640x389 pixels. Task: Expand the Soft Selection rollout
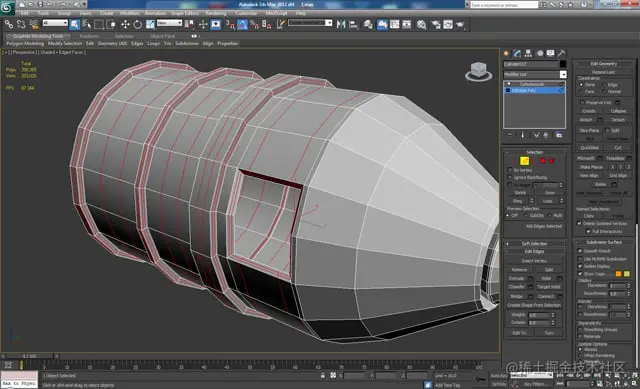(534, 244)
